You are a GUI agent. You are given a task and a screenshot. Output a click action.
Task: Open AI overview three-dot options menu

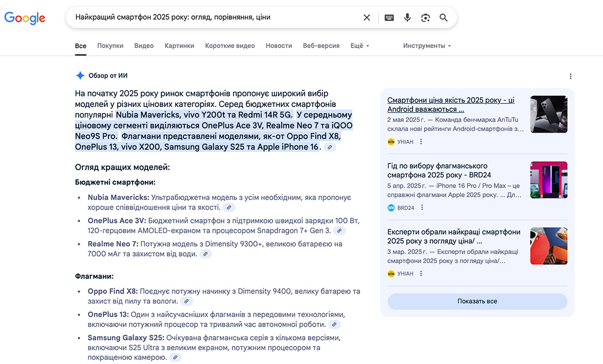[x=571, y=76]
